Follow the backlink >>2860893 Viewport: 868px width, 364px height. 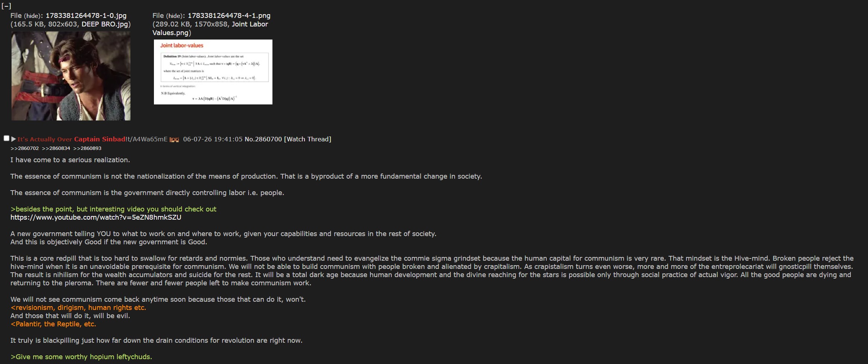click(87, 148)
